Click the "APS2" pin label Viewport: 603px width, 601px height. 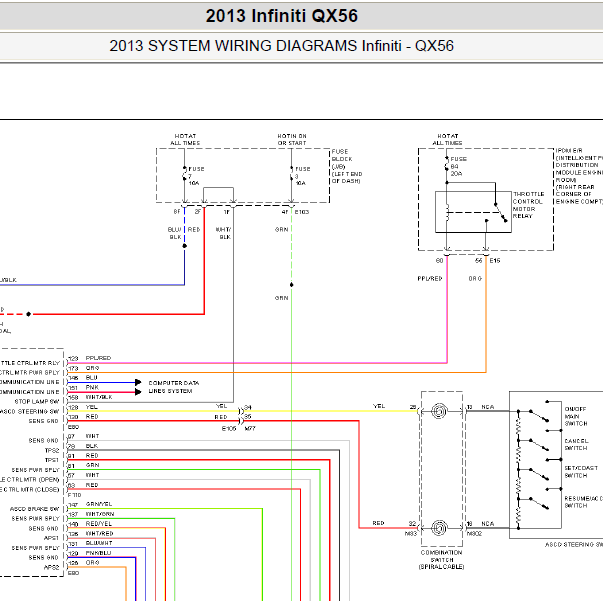tap(52, 567)
